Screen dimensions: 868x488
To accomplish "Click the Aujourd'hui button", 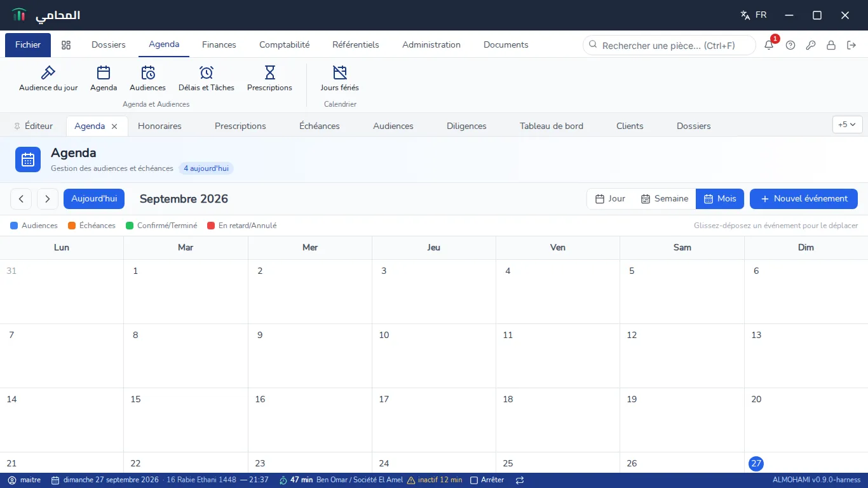I will point(94,199).
